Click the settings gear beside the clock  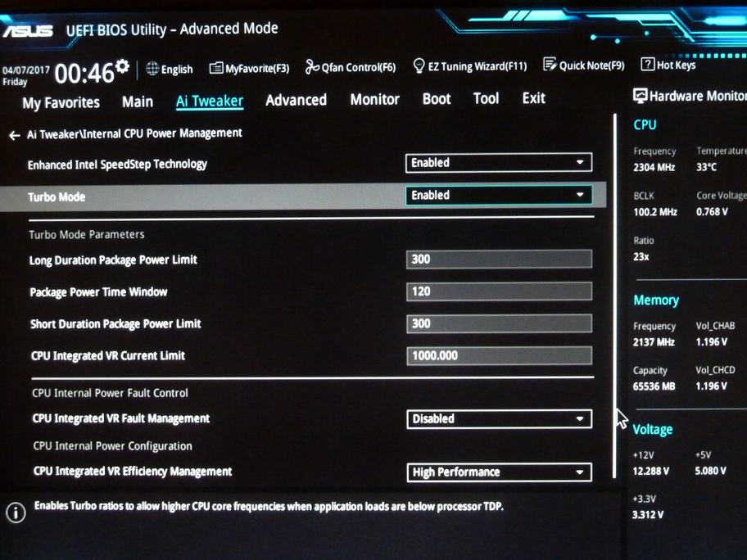[x=122, y=66]
